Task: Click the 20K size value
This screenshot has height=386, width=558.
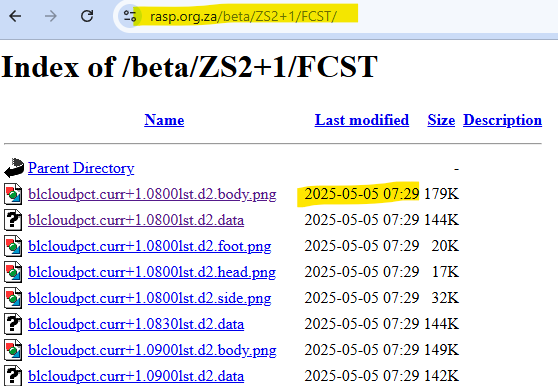Action: tap(445, 246)
